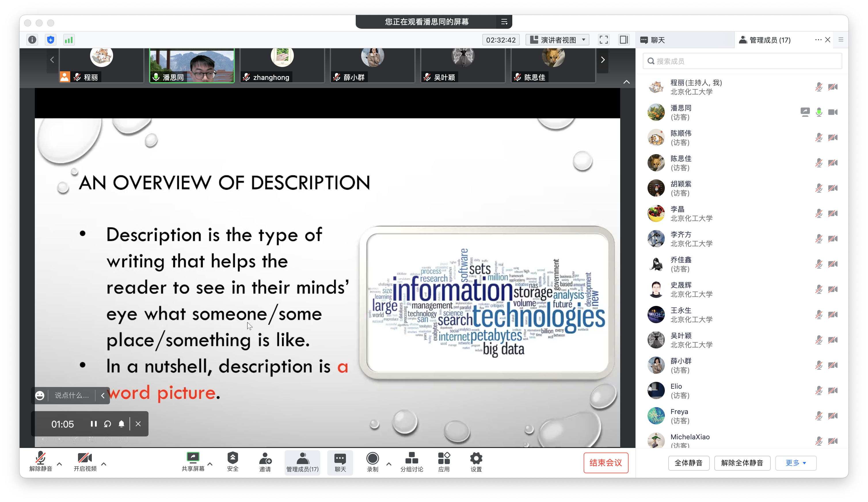Image resolution: width=868 pixels, height=502 pixels.
Task: Enter full screen mode
Action: click(604, 40)
